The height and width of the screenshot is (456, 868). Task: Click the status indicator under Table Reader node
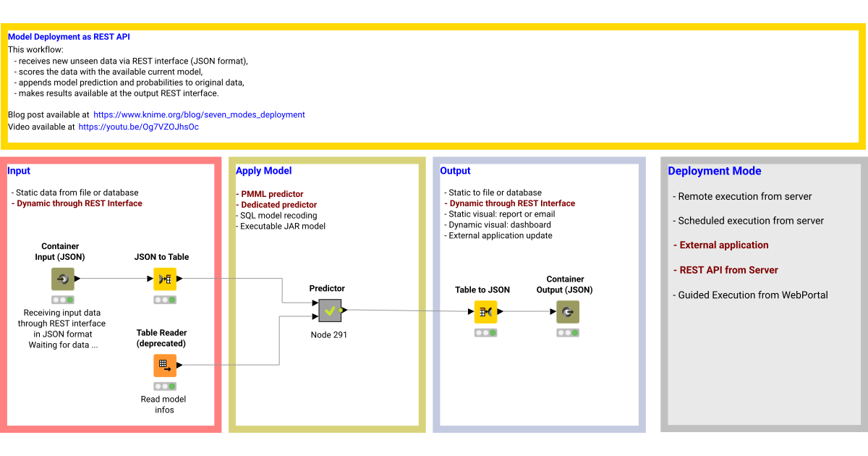point(163,386)
